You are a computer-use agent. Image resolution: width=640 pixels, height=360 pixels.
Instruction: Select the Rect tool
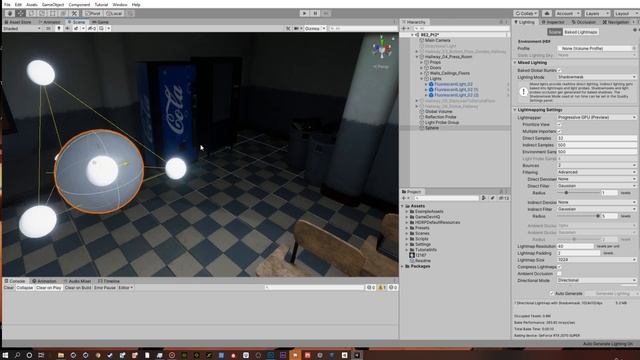pyautogui.click(x=53, y=13)
